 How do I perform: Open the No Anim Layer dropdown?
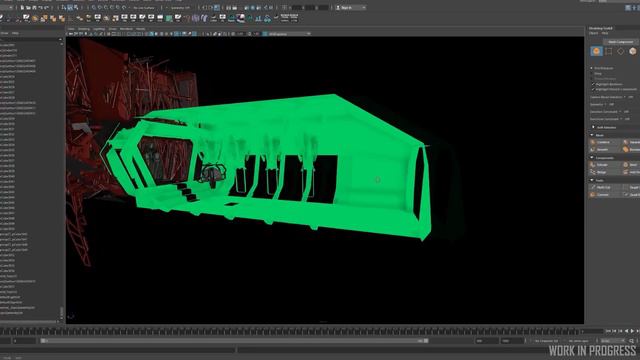click(x=580, y=341)
